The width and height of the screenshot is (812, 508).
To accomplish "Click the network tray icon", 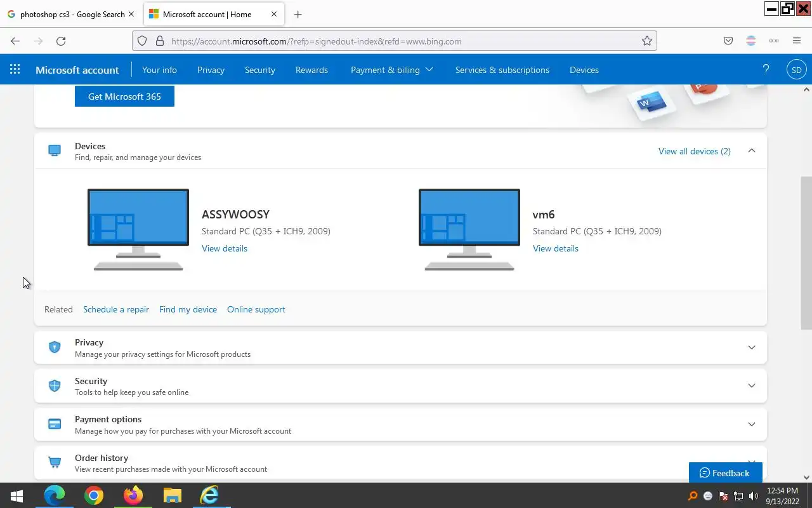I will click(738, 496).
